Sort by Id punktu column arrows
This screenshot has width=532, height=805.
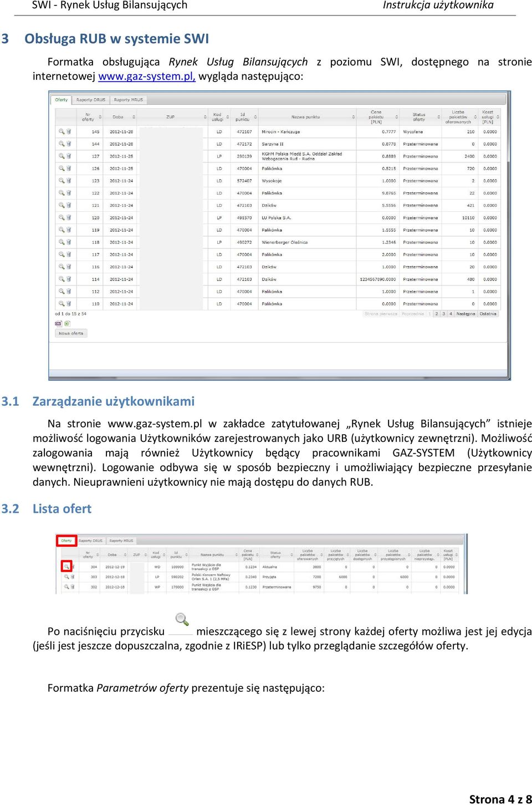255,117
